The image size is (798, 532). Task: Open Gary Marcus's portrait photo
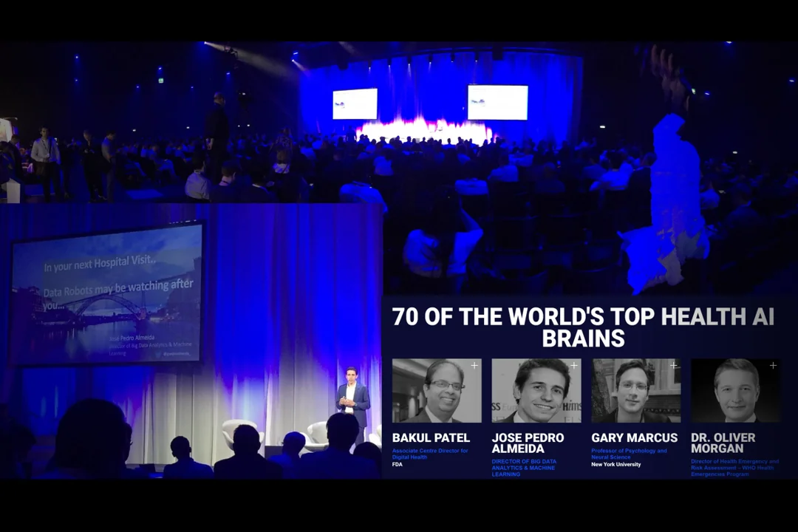point(636,390)
